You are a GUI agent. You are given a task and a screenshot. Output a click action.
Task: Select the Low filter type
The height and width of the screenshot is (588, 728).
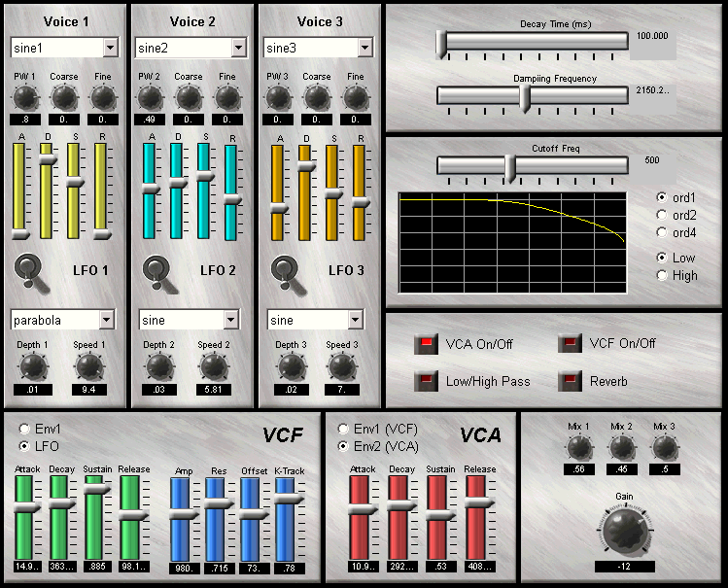(662, 258)
